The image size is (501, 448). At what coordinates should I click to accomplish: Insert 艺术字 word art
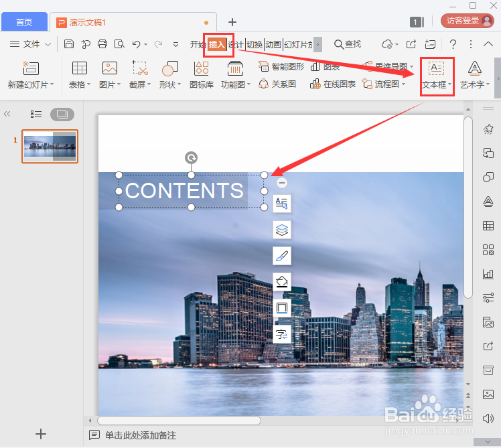tap(474, 75)
